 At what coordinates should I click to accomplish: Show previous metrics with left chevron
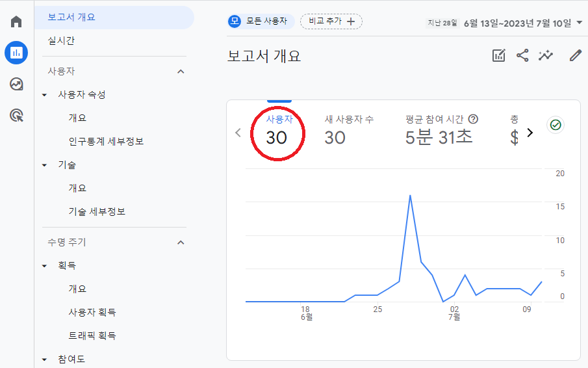click(x=238, y=133)
